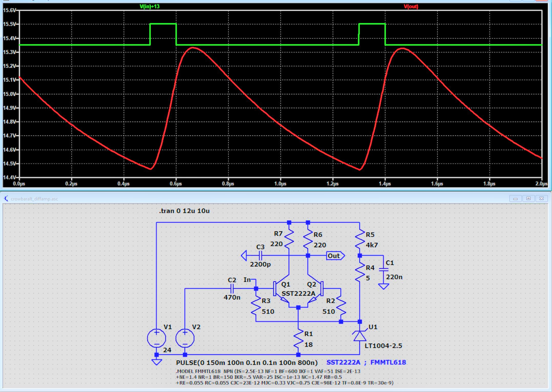Click the schematic window transistor icon

pyautogui.click(x=6, y=199)
